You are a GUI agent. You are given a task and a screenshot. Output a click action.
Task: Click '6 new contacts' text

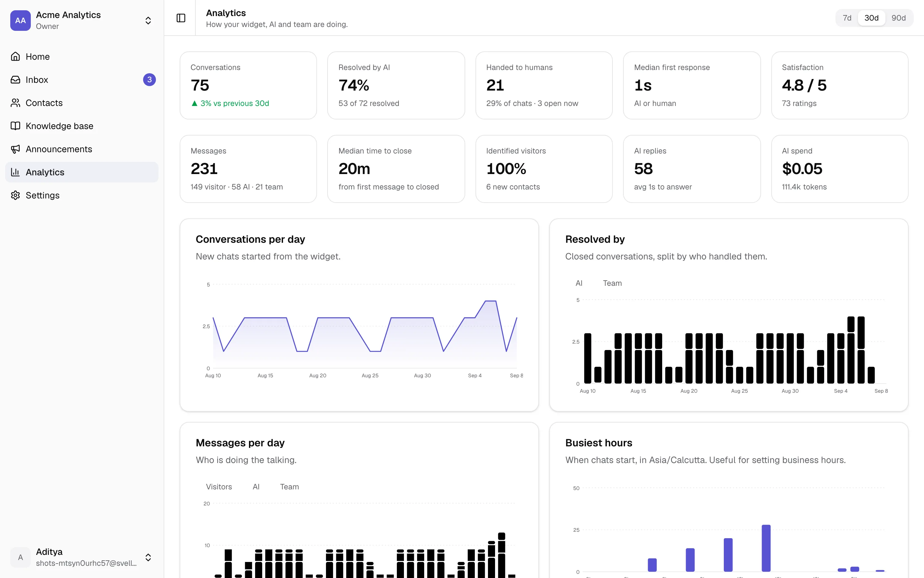(x=513, y=187)
